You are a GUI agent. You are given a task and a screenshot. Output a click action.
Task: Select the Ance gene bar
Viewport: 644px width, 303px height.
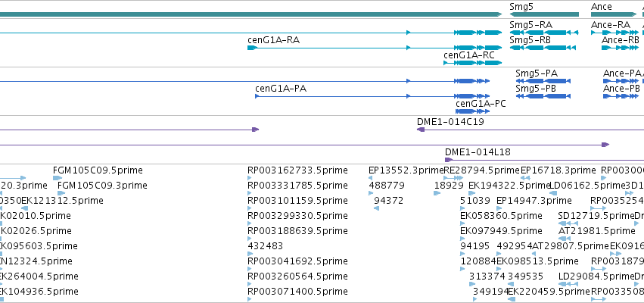(x=614, y=14)
